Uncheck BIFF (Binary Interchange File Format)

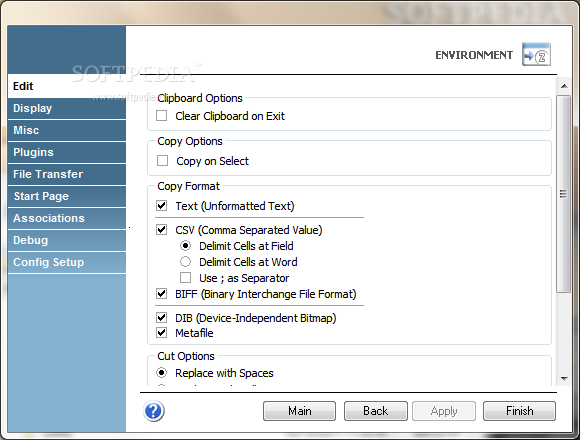(162, 294)
